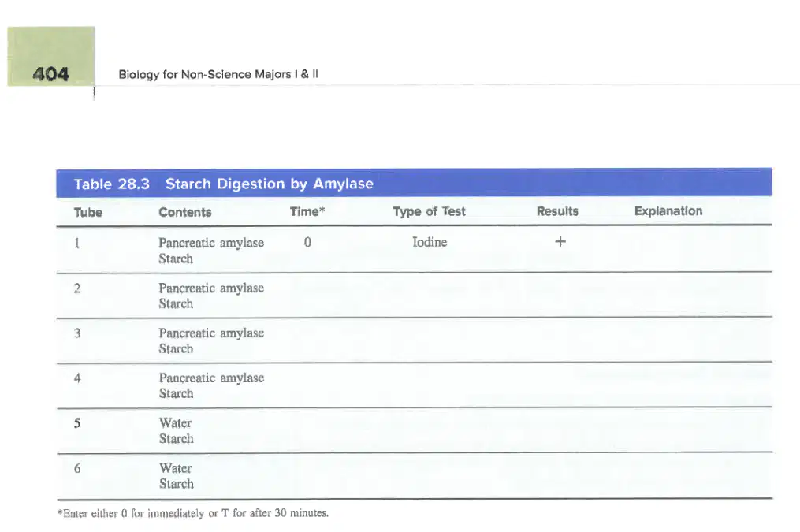Screen dimensions: 800x532
Task: Click 'Water' in tube 6 row
Action: [176, 468]
